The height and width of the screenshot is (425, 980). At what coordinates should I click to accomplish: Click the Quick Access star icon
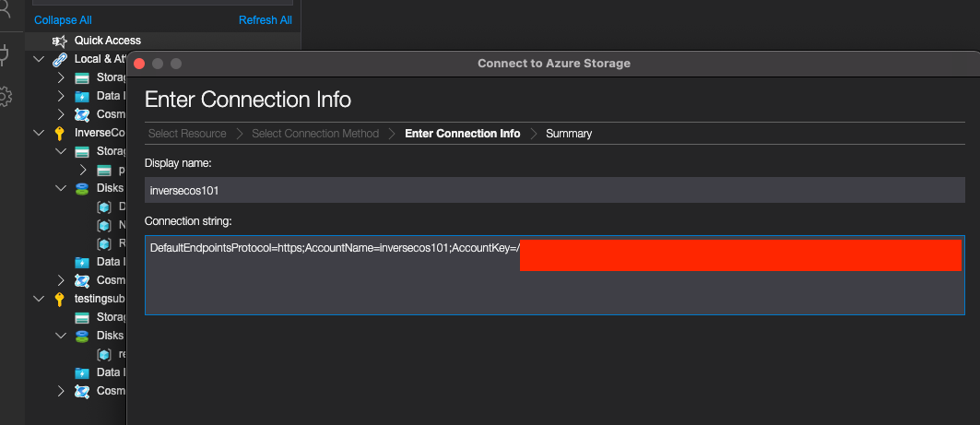59,41
